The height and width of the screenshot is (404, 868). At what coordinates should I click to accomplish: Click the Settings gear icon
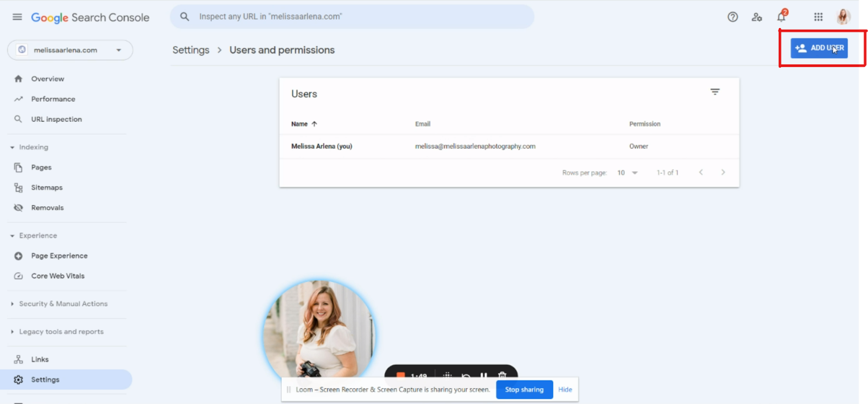(x=18, y=380)
